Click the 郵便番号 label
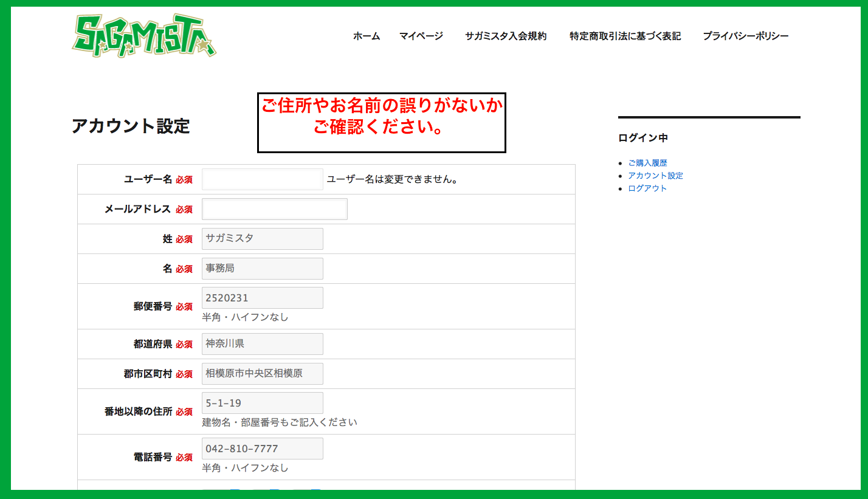 point(153,306)
